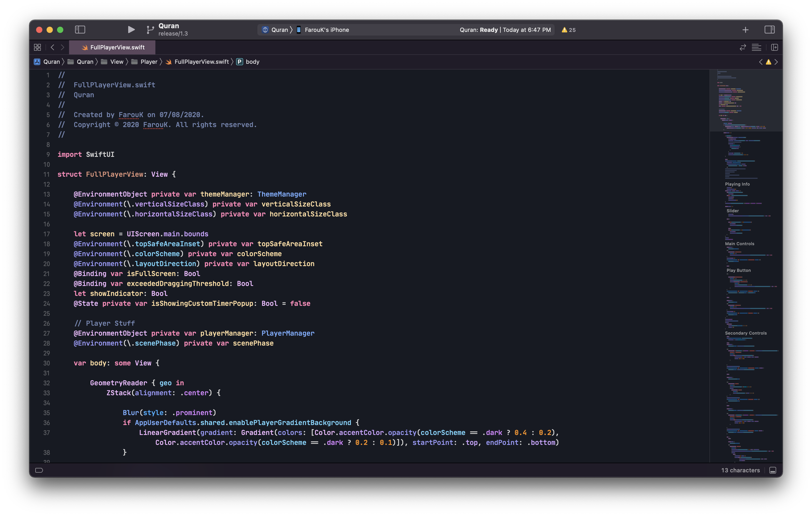Open the related items grid menu
The width and height of the screenshot is (812, 516).
click(37, 47)
